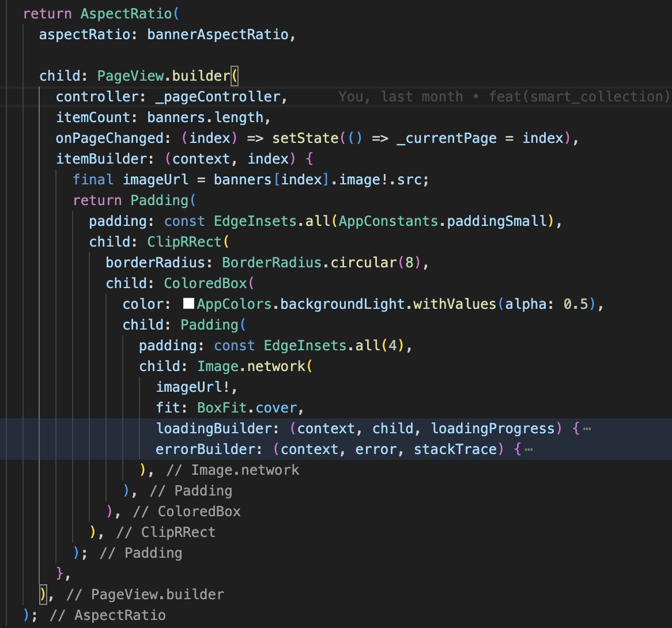Click 'onPageChanged' parameter name
Viewport: 672px width, 628px height.
[110, 138]
